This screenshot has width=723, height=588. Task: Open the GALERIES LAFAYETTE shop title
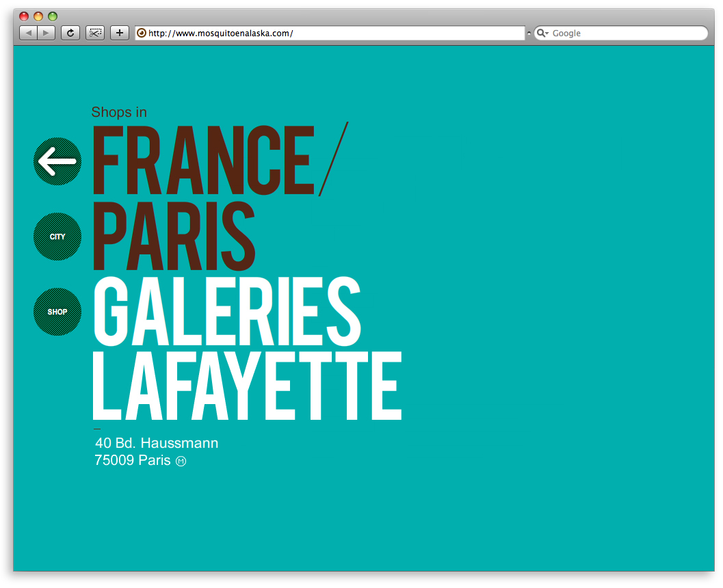coord(246,349)
